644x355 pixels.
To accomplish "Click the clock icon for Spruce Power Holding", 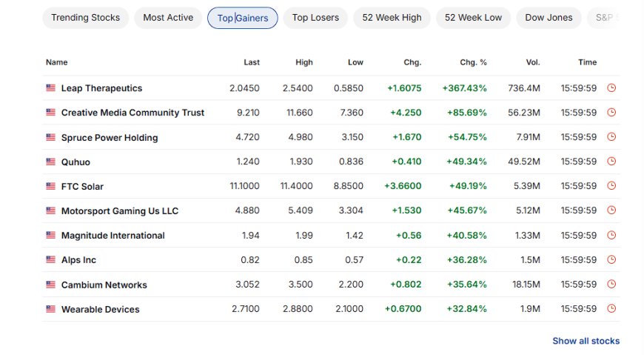I will click(611, 136).
